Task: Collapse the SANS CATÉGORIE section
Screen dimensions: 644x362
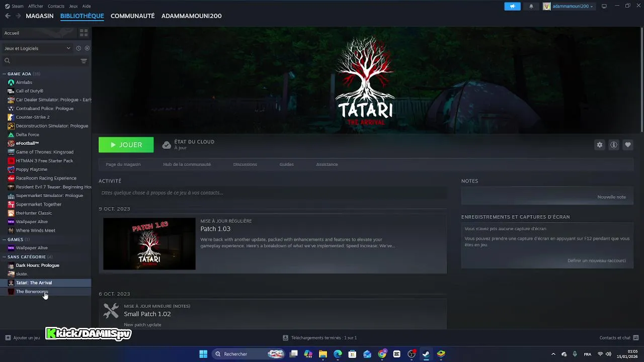Action: [5, 257]
